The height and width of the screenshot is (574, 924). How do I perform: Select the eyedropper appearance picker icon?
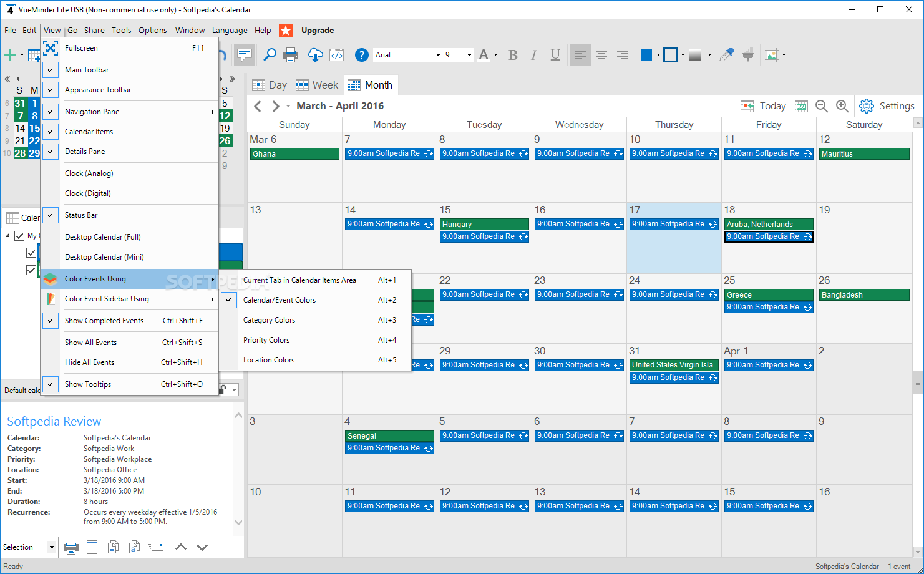[726, 55]
